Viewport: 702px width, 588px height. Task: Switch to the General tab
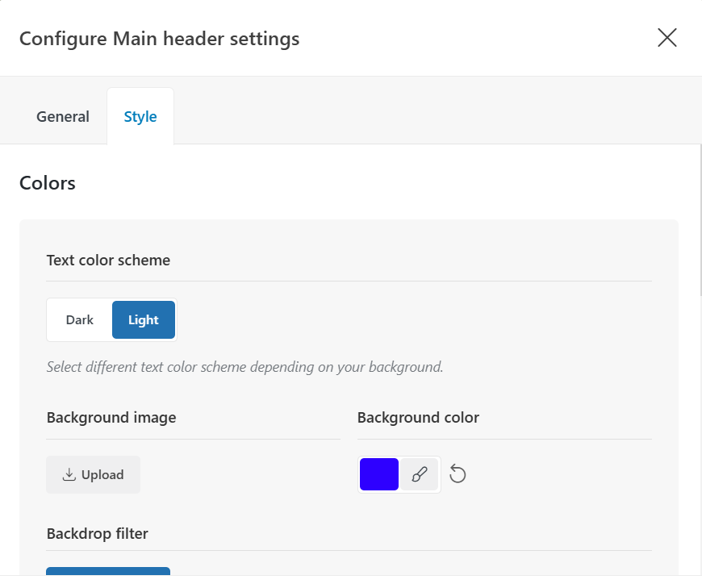(x=63, y=116)
